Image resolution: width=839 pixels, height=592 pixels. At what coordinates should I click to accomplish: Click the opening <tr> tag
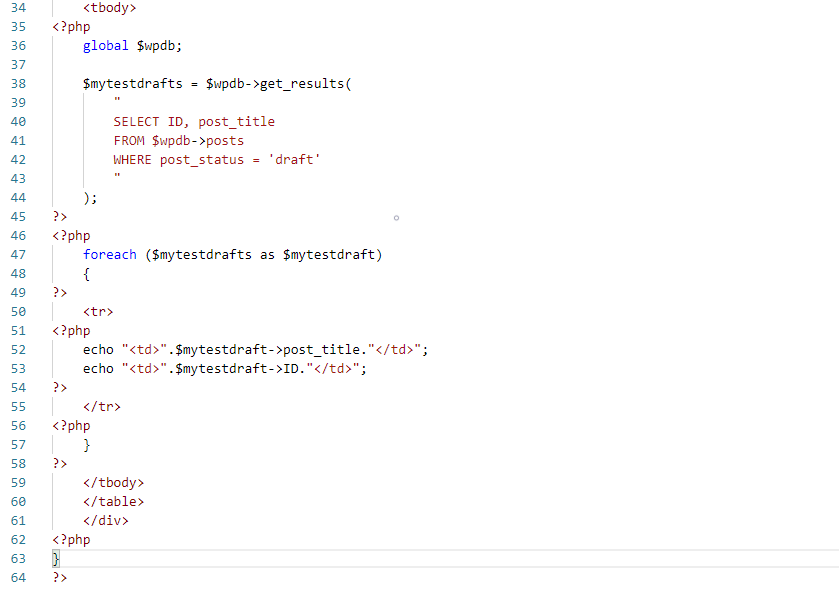pyautogui.click(x=99, y=312)
